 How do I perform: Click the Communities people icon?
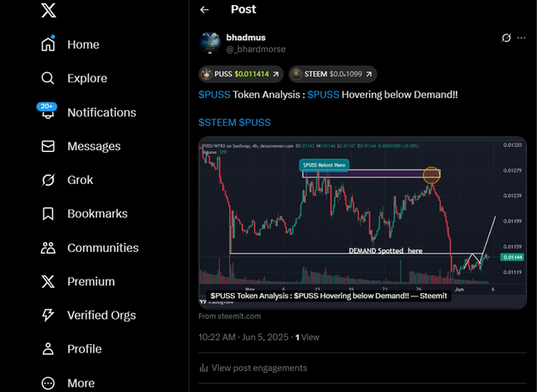pyautogui.click(x=48, y=248)
